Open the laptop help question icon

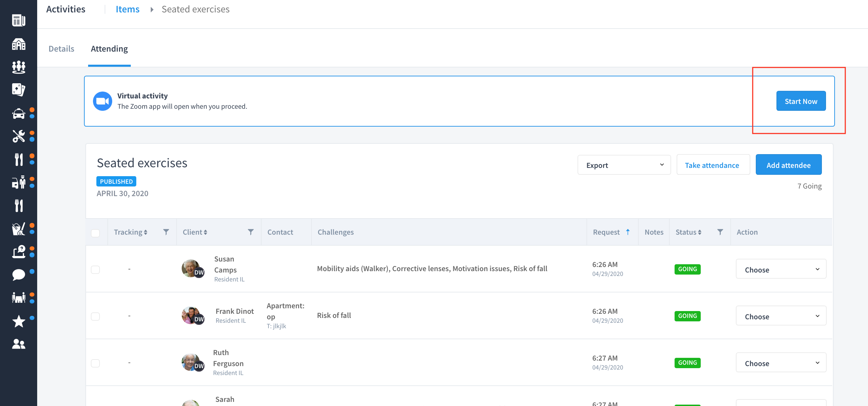(19, 252)
